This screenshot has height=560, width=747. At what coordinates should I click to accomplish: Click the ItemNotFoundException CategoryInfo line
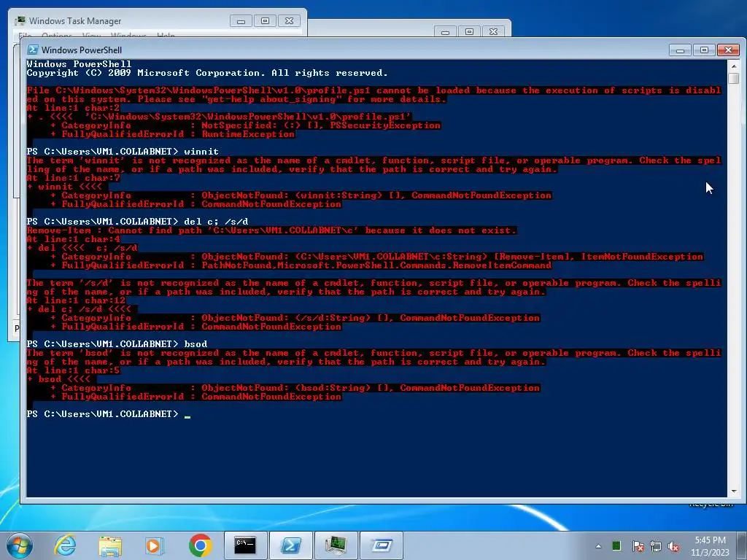point(377,257)
